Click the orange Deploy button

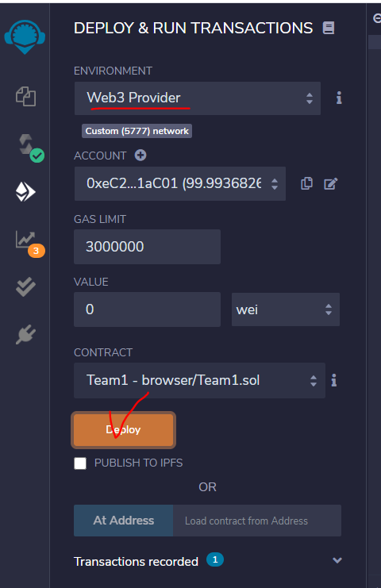[123, 430]
